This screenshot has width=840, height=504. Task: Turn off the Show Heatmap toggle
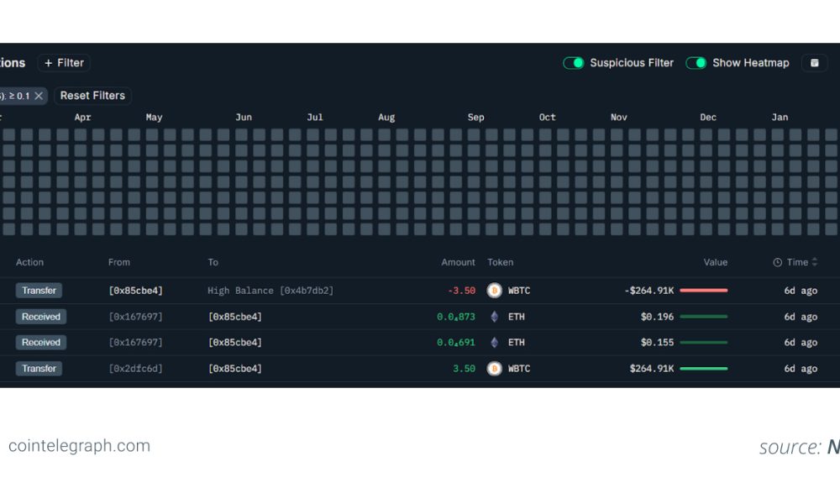click(x=696, y=62)
